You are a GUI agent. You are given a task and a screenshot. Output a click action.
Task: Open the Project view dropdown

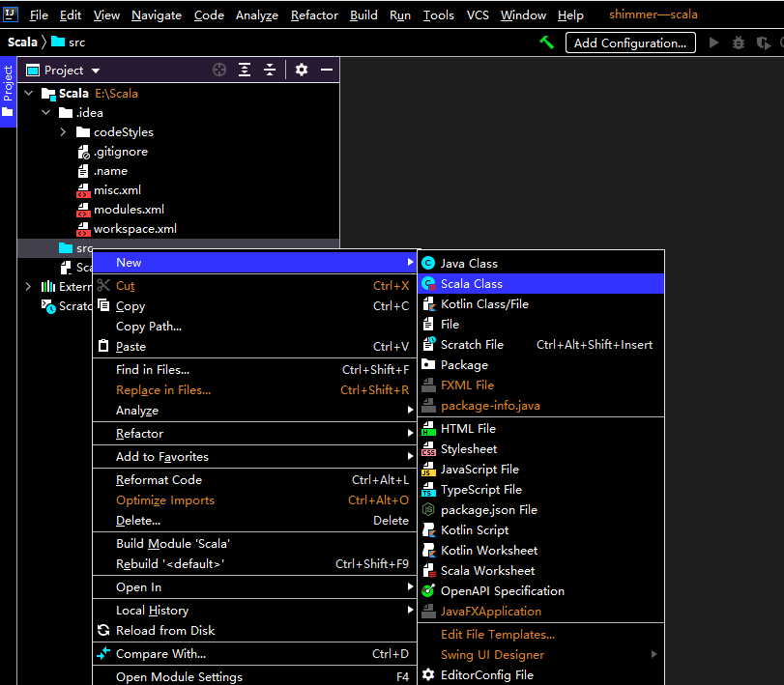[96, 71]
